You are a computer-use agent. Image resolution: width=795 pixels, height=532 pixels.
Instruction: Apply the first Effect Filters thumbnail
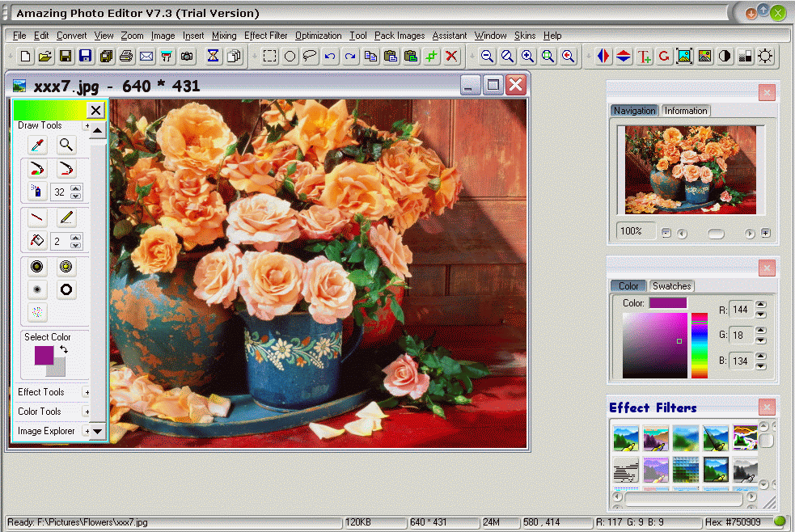[x=625, y=437]
